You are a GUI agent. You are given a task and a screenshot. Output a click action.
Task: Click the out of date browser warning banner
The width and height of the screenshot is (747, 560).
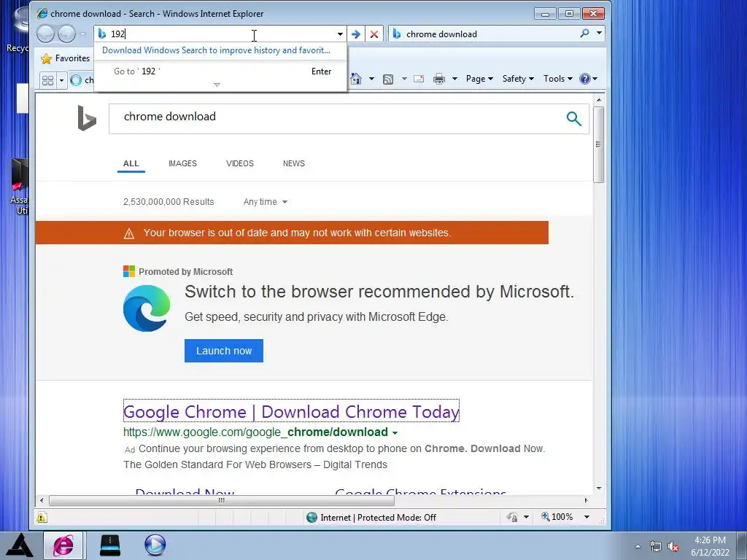pyautogui.click(x=292, y=233)
